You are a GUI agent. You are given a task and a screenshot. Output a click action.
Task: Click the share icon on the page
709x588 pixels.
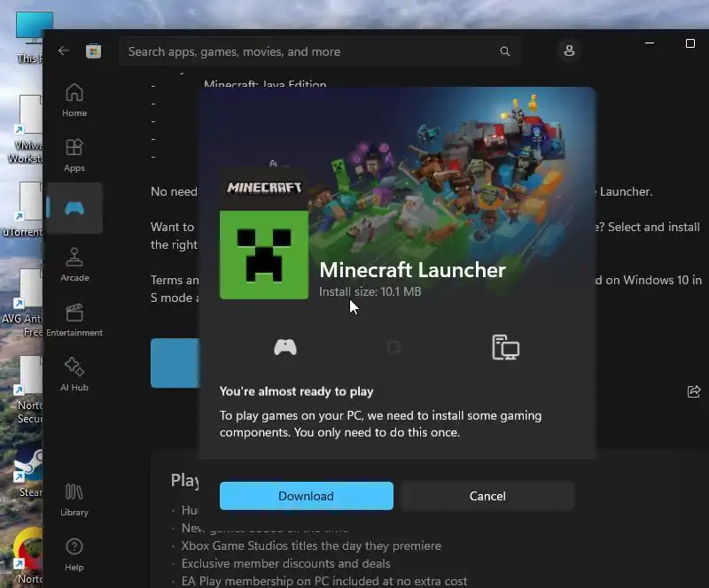(x=694, y=391)
